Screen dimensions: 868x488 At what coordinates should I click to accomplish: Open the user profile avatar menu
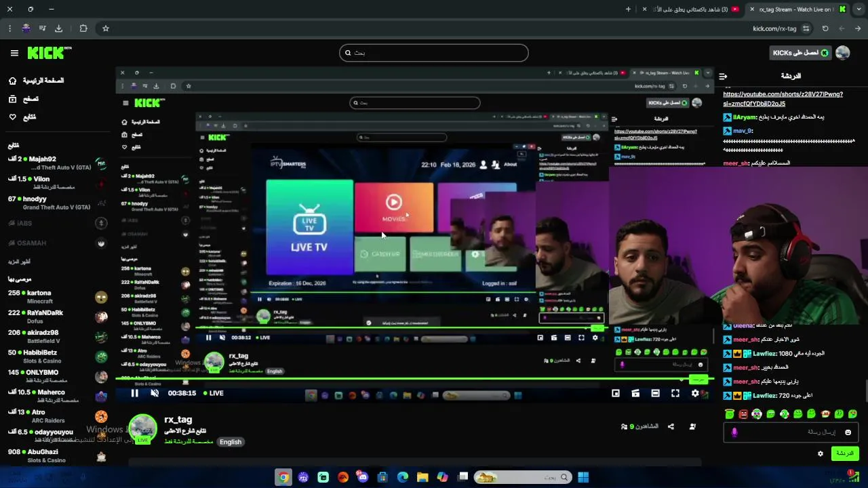(x=843, y=53)
